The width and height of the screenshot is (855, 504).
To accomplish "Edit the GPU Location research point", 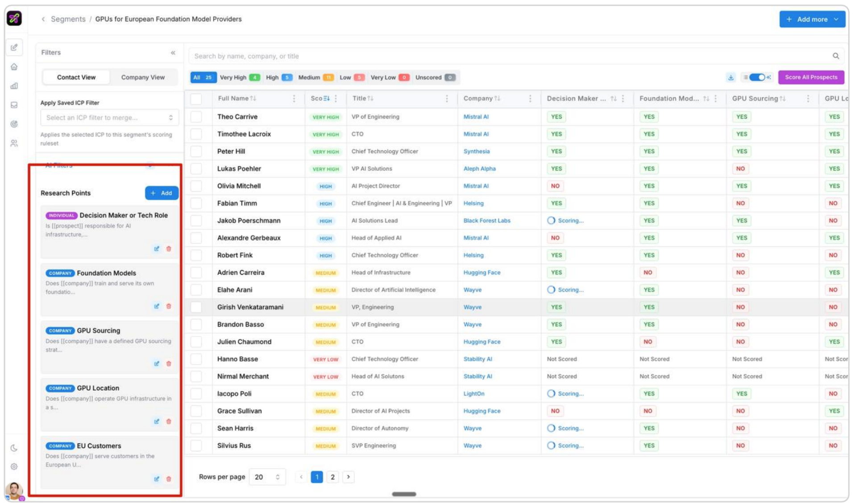I will pyautogui.click(x=157, y=421).
